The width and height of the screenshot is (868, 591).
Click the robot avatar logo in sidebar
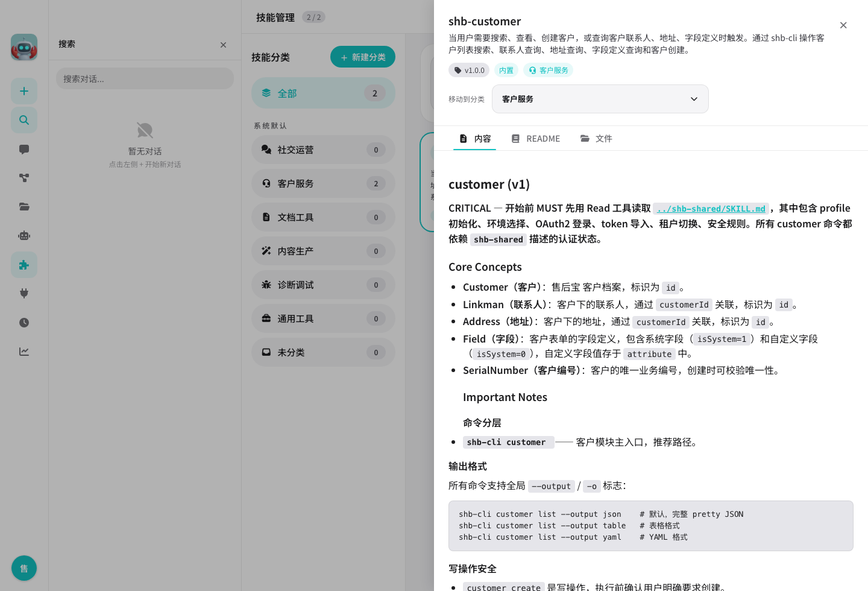tap(24, 47)
